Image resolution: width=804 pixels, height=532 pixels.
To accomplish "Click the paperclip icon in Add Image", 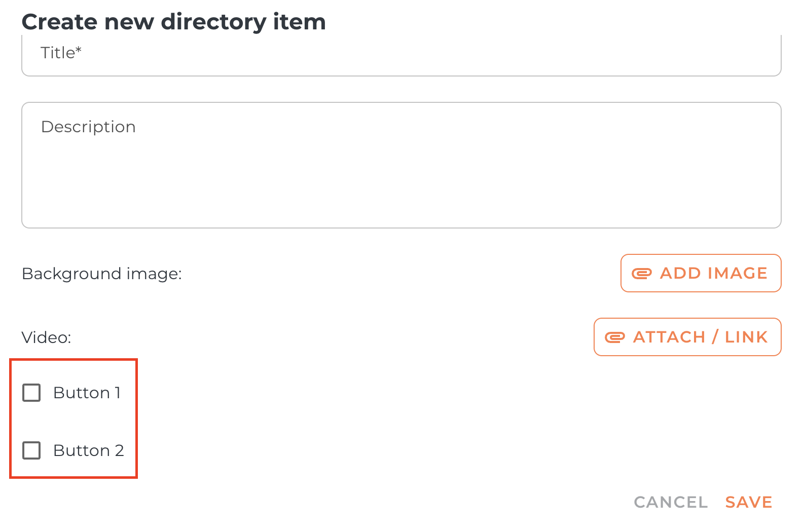I will [x=641, y=274].
